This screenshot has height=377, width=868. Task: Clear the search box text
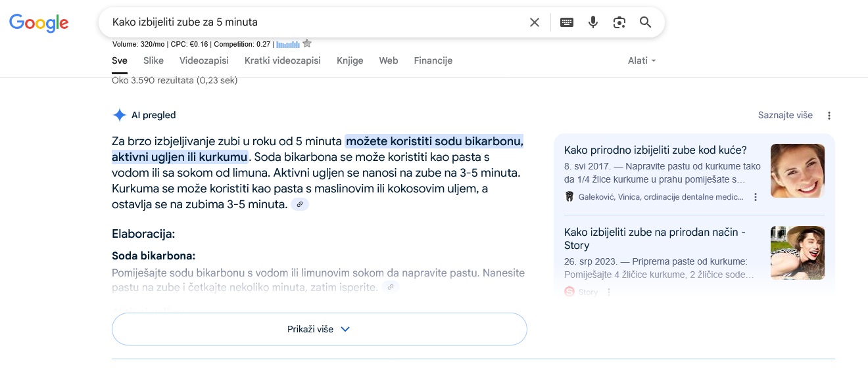point(534,22)
